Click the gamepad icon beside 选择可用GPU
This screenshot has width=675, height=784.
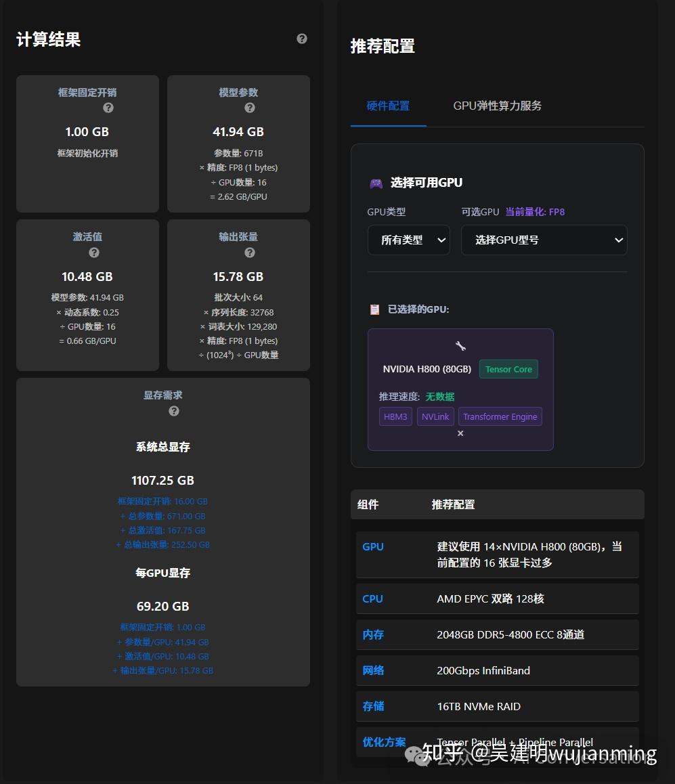(376, 182)
